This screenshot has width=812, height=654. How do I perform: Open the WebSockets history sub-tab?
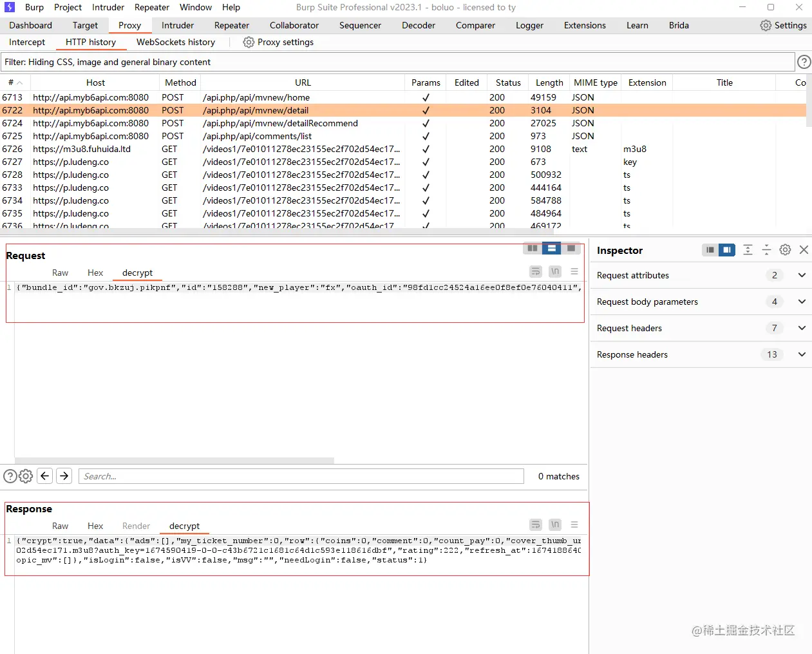point(176,42)
